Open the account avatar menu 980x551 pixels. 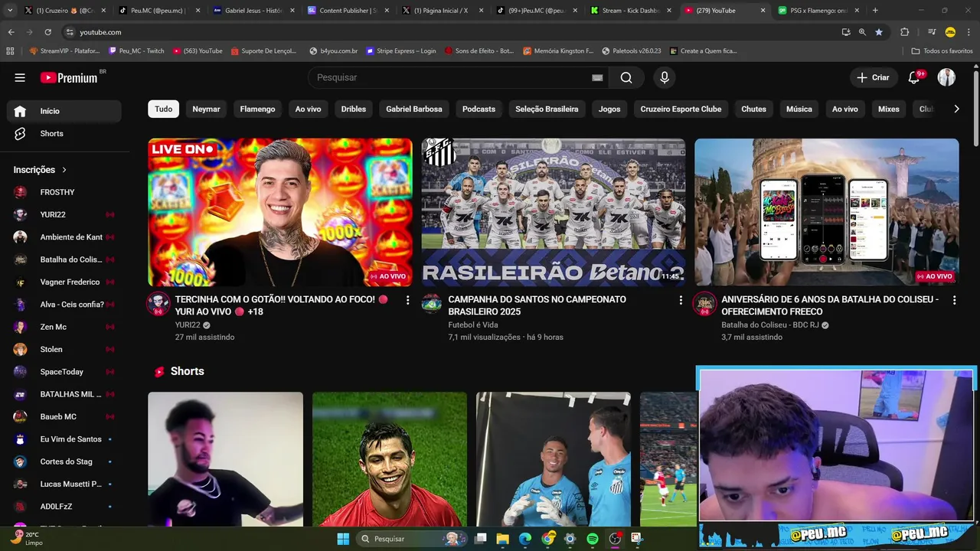[x=946, y=77]
